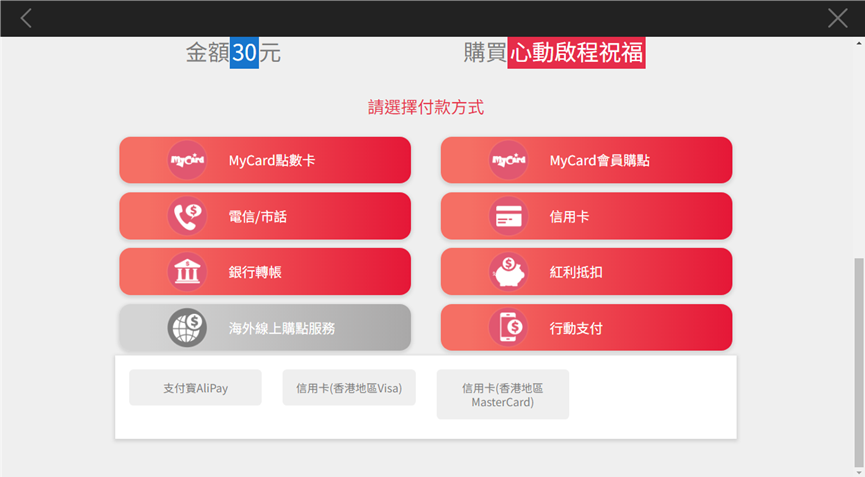Click the phone icon on 電信/市話
The width and height of the screenshot is (865, 477).
(x=187, y=216)
